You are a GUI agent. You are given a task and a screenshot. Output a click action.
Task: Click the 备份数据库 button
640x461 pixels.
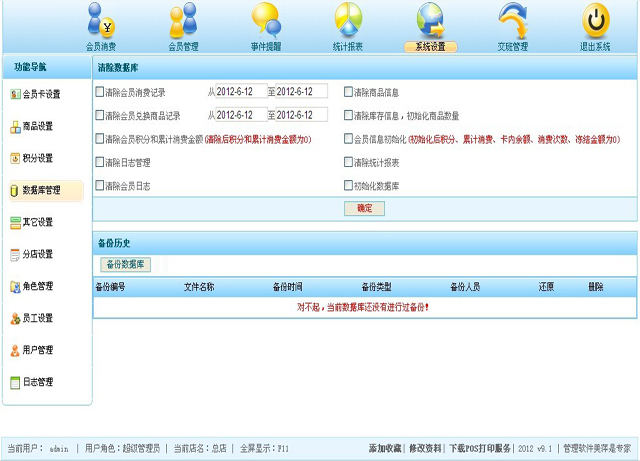(126, 265)
